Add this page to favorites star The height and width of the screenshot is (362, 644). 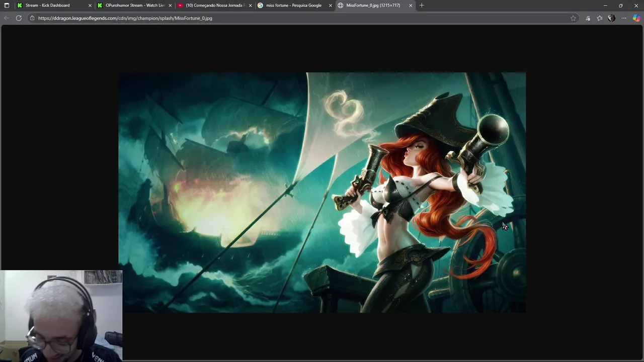[x=573, y=18]
